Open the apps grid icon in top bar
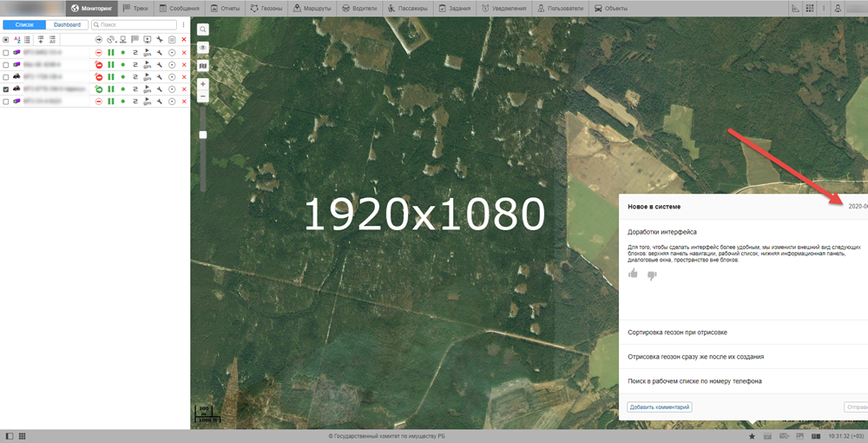This screenshot has width=868, height=443. point(809,8)
